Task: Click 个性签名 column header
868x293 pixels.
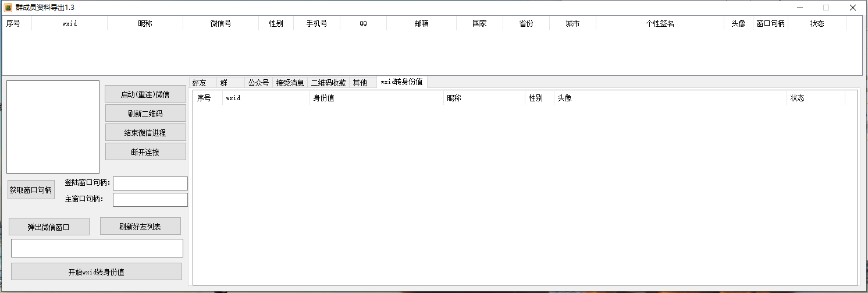Action: click(660, 24)
